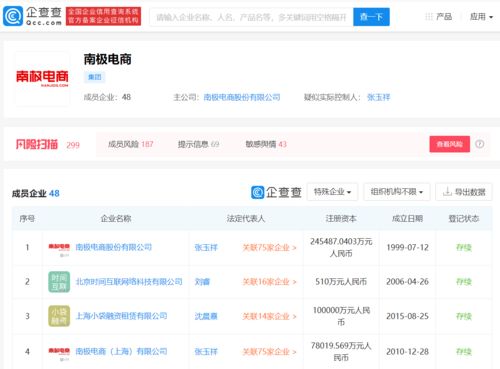Expand the 组织机构不限 dropdown

(x=397, y=192)
